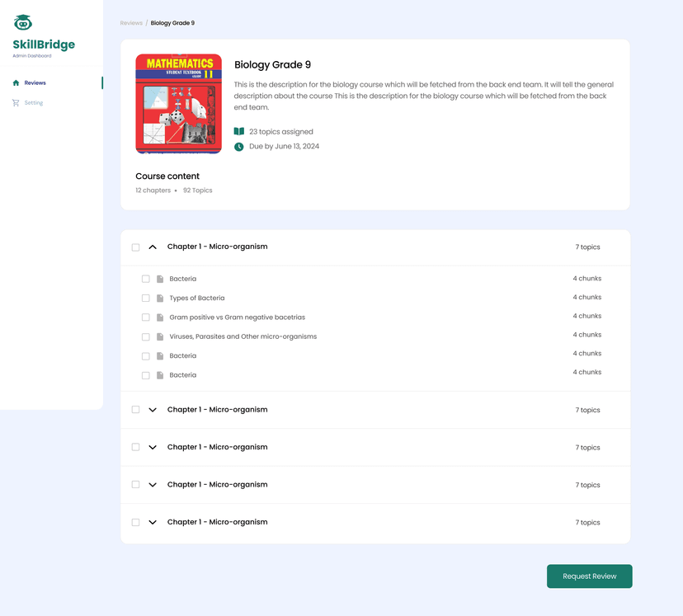The image size is (683, 616).
Task: Click the '92 Topics' label
Action: click(x=197, y=190)
